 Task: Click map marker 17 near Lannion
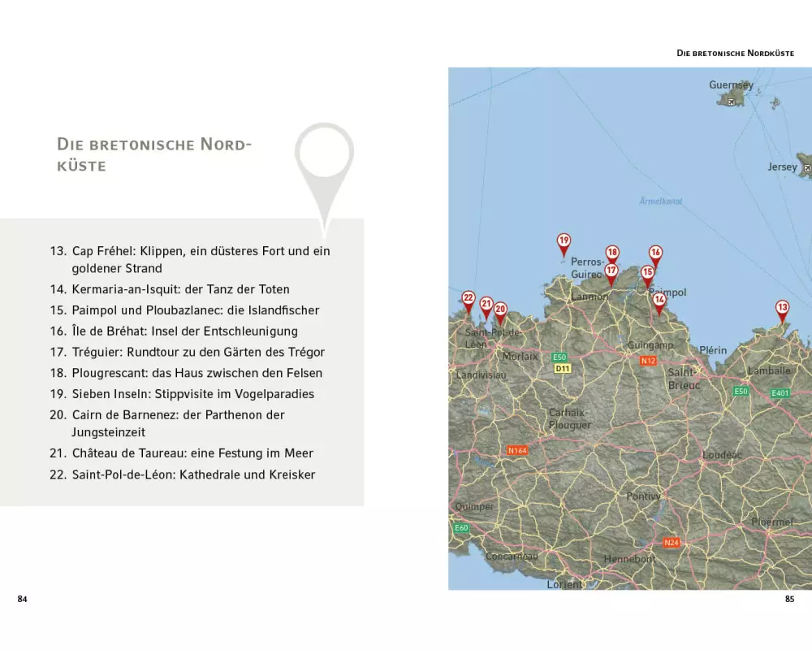click(611, 271)
